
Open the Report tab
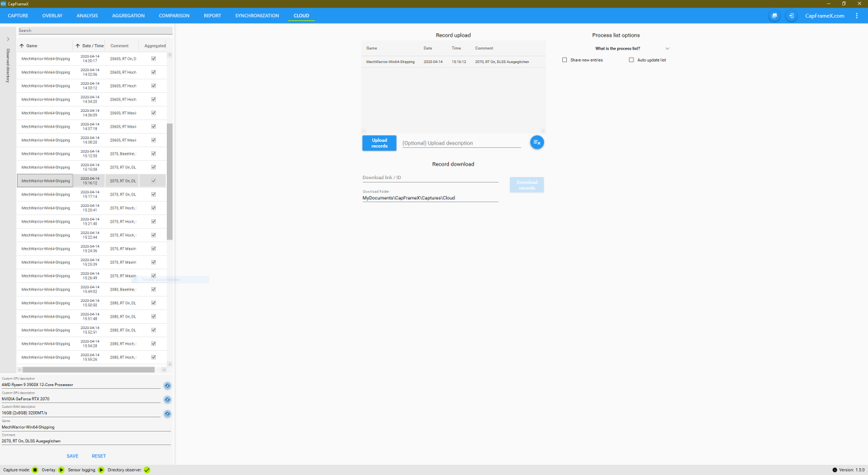coord(212,16)
